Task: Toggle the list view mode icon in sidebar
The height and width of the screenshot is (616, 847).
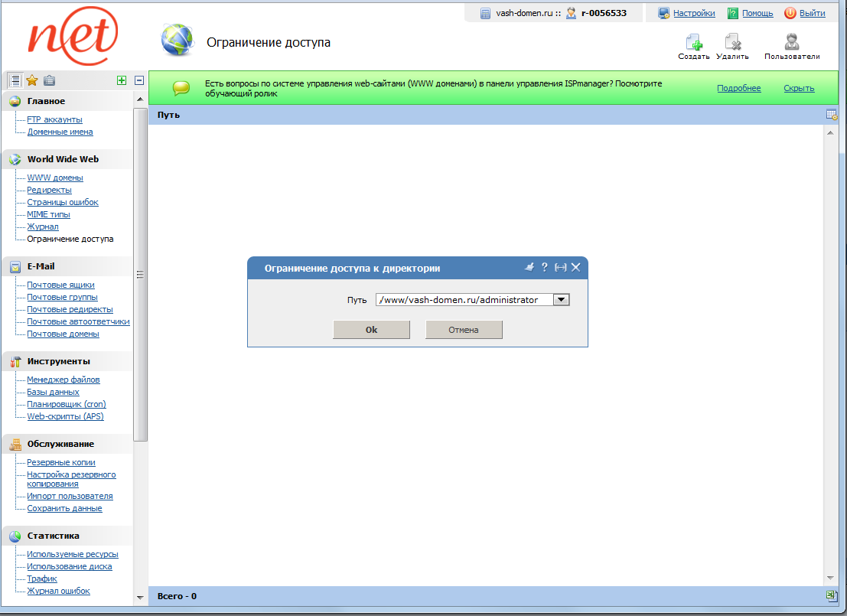Action: click(x=15, y=80)
